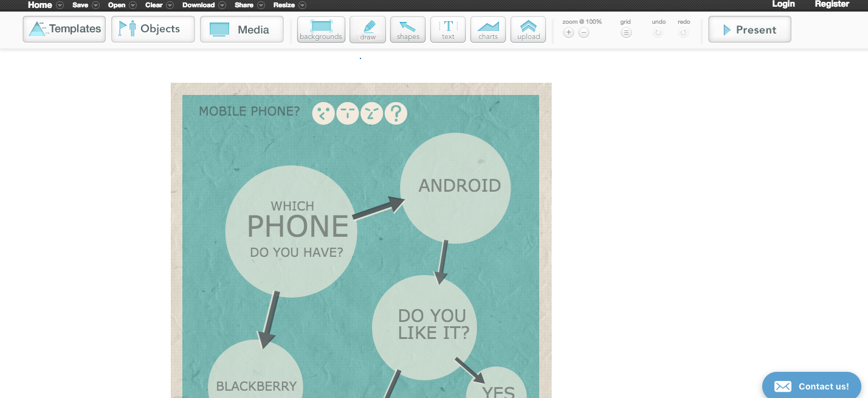Screen dimensions: 868x398
Task: Open the Share menu
Action: tap(244, 5)
